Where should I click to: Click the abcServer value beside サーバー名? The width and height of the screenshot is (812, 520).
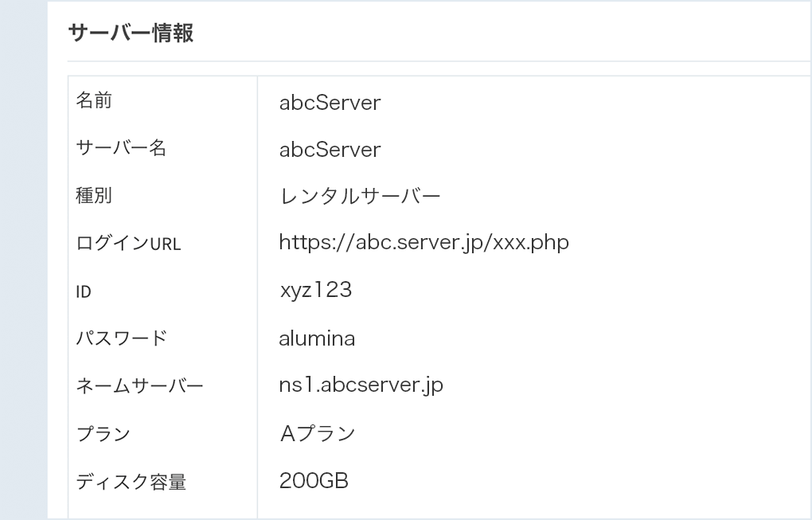tap(330, 150)
